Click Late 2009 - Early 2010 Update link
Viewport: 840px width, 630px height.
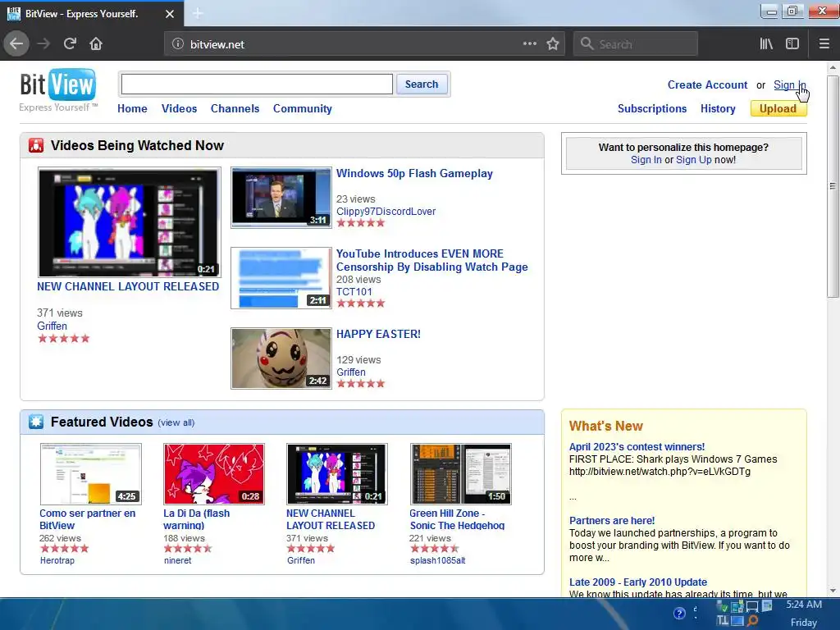[x=638, y=582]
